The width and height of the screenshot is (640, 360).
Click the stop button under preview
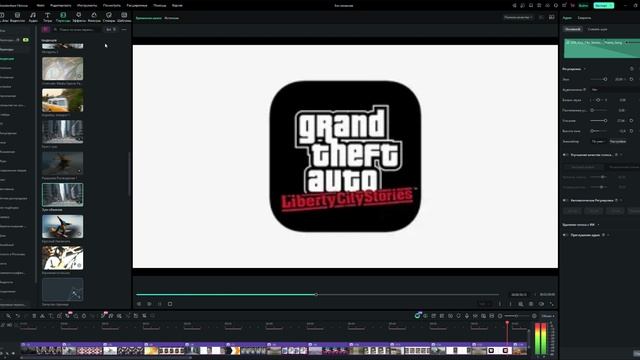pos(170,304)
